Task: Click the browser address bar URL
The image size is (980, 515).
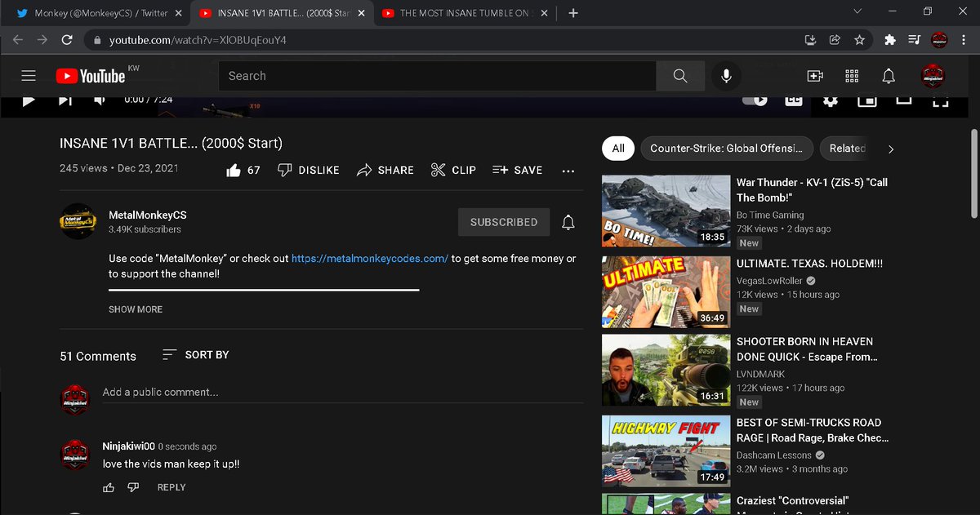Action: point(198,40)
